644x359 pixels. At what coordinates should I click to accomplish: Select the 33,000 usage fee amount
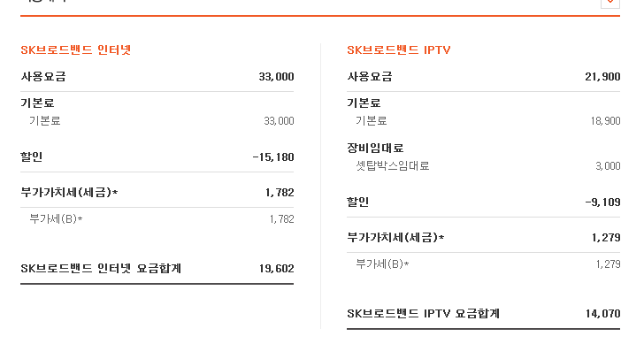276,77
